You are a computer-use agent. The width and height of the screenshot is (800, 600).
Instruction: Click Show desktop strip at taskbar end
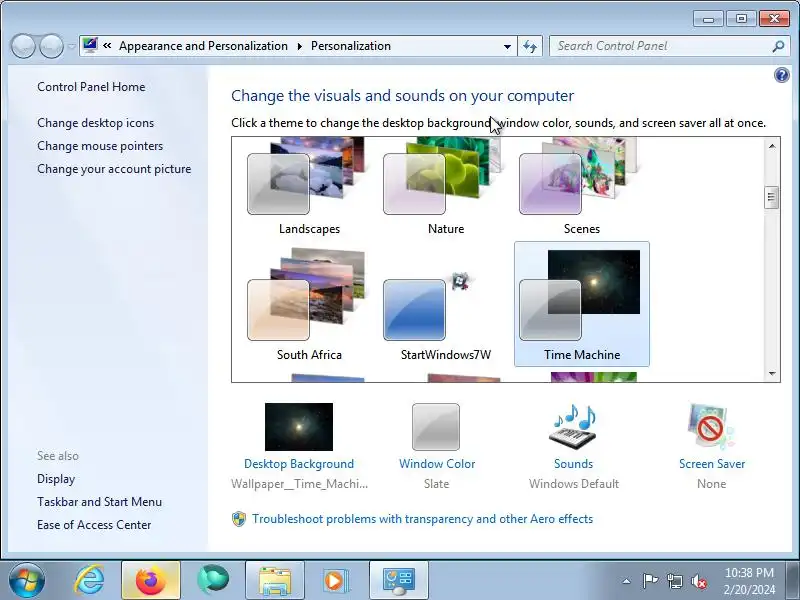[x=793, y=581]
